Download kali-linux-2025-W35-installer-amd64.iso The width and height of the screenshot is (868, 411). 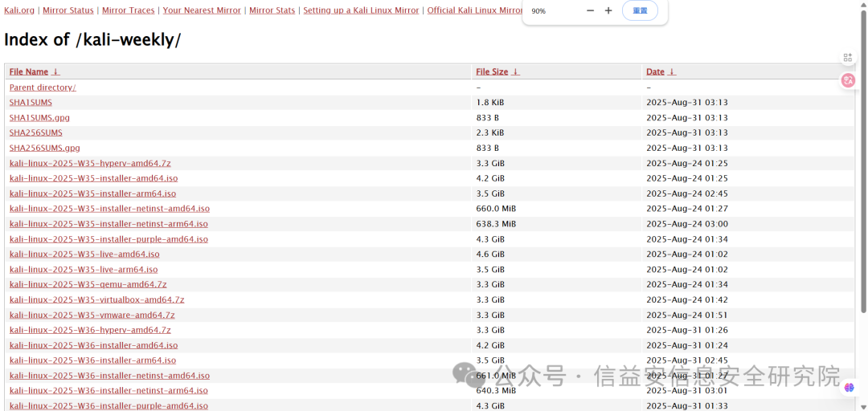pyautogui.click(x=93, y=179)
